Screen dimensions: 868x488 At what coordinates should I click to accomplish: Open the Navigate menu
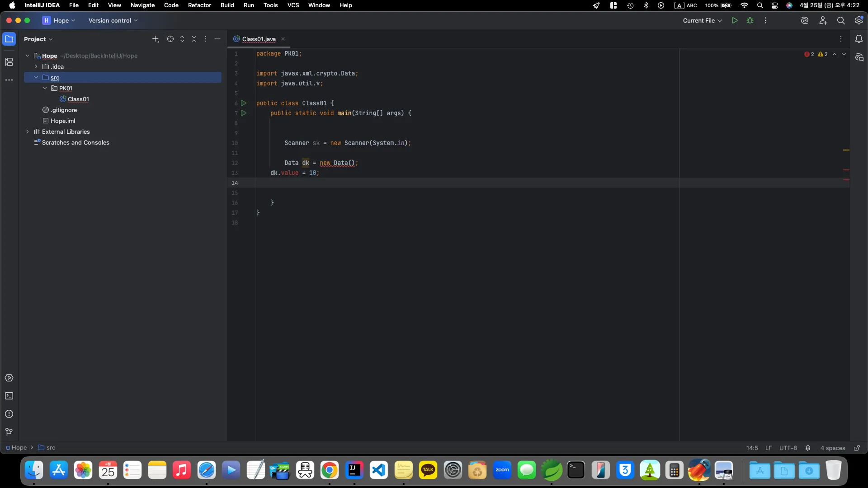[x=142, y=5]
